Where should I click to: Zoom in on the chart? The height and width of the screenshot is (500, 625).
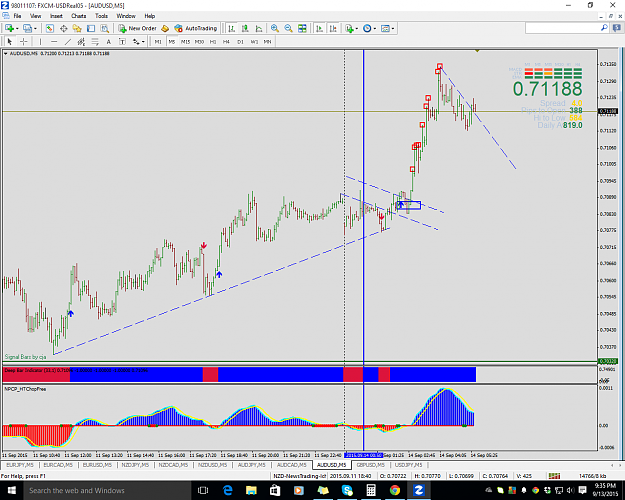(x=275, y=28)
